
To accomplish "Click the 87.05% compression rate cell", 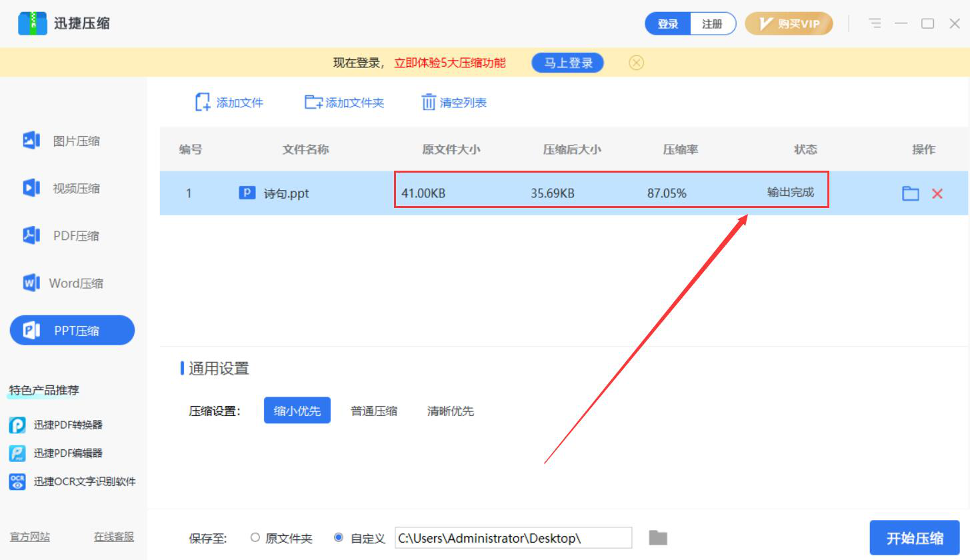I will 667,194.
